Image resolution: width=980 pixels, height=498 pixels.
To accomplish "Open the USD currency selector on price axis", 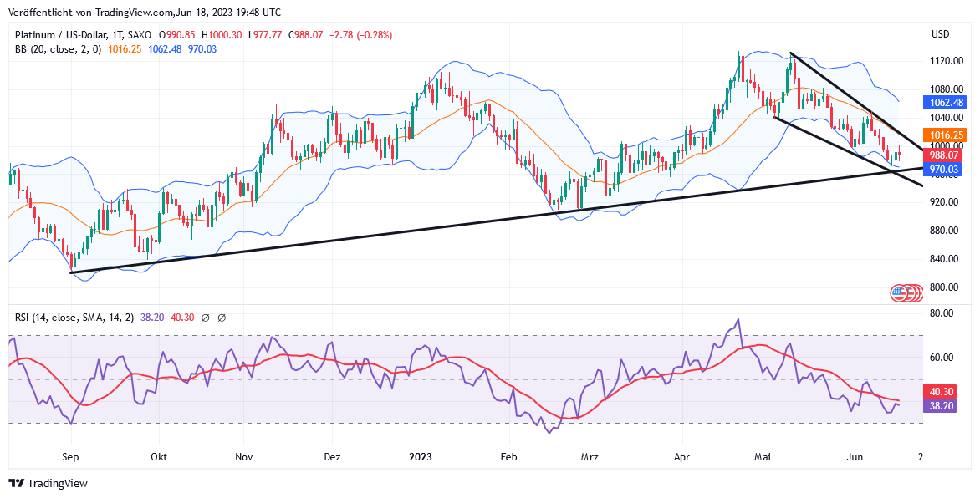I will [x=941, y=34].
